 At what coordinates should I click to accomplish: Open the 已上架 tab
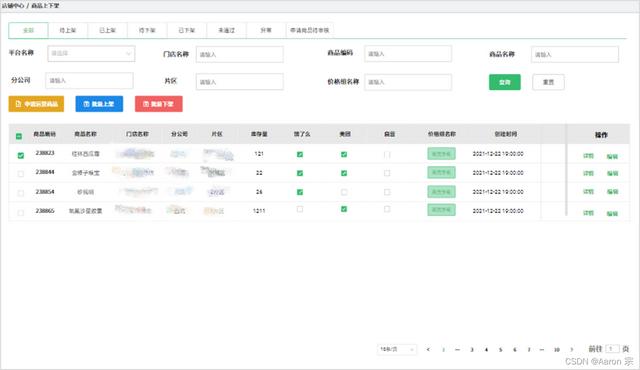click(x=107, y=30)
